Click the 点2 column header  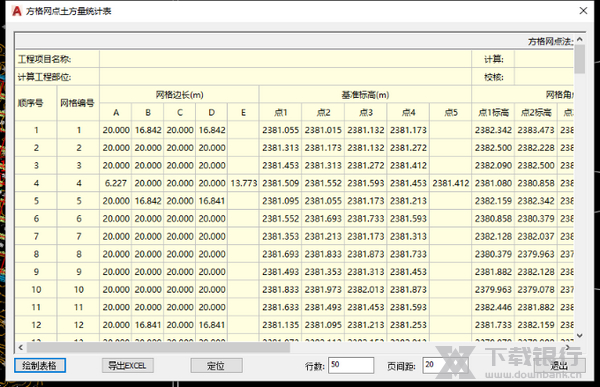click(323, 113)
